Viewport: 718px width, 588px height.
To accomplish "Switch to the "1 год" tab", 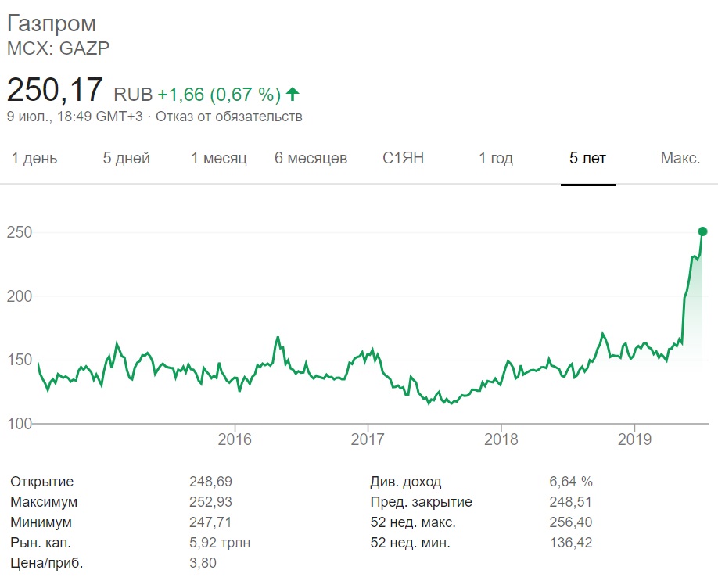I will 496,159.
